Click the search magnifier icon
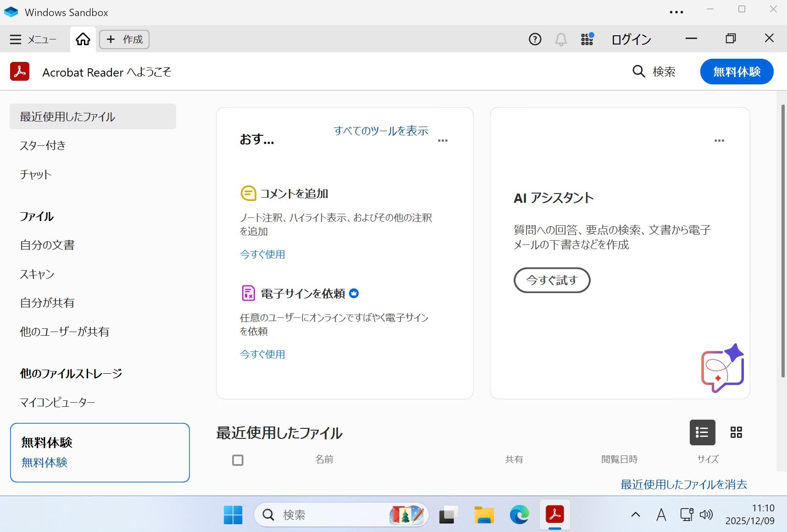This screenshot has width=787, height=532. coord(639,72)
